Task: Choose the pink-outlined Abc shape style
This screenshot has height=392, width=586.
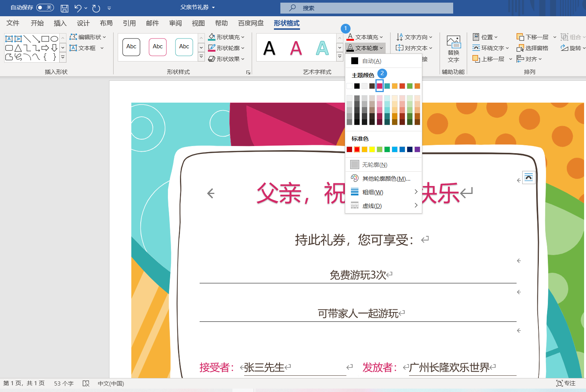Action: coord(158,47)
